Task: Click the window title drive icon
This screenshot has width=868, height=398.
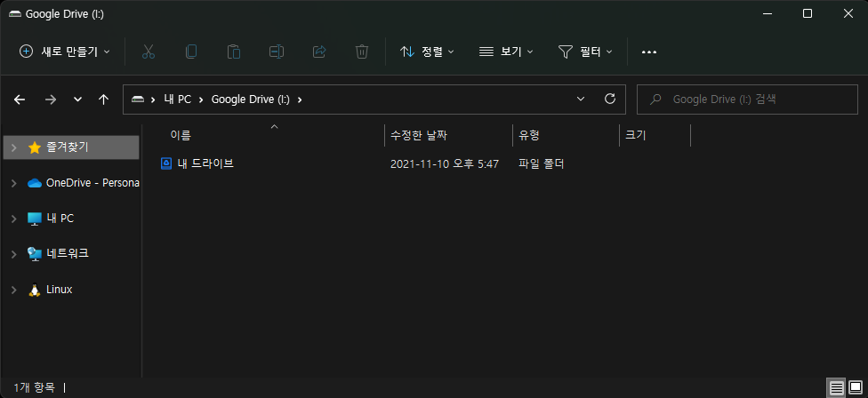Action: point(15,14)
